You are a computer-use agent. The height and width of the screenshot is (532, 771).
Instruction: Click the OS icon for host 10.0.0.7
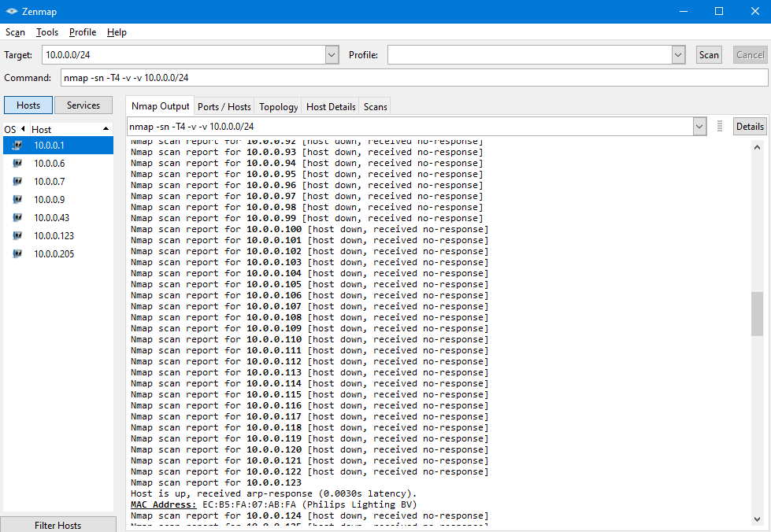pos(17,182)
